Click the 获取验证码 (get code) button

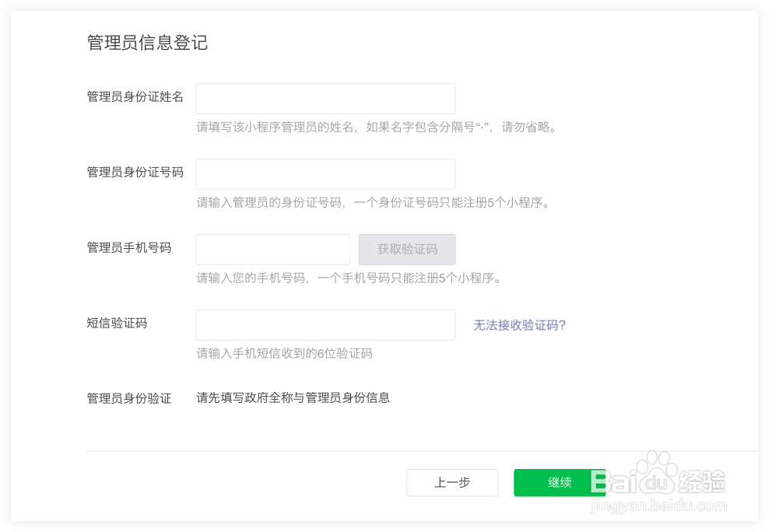406,249
